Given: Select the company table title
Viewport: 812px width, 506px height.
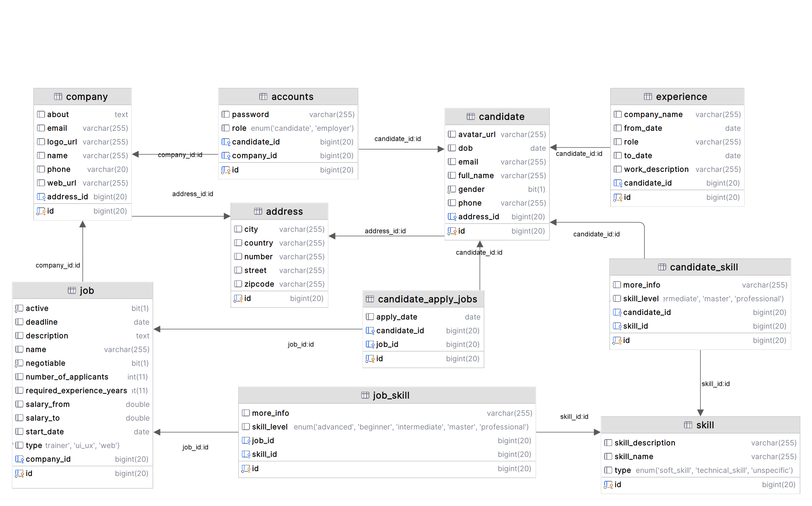Looking at the screenshot, I should pos(87,97).
